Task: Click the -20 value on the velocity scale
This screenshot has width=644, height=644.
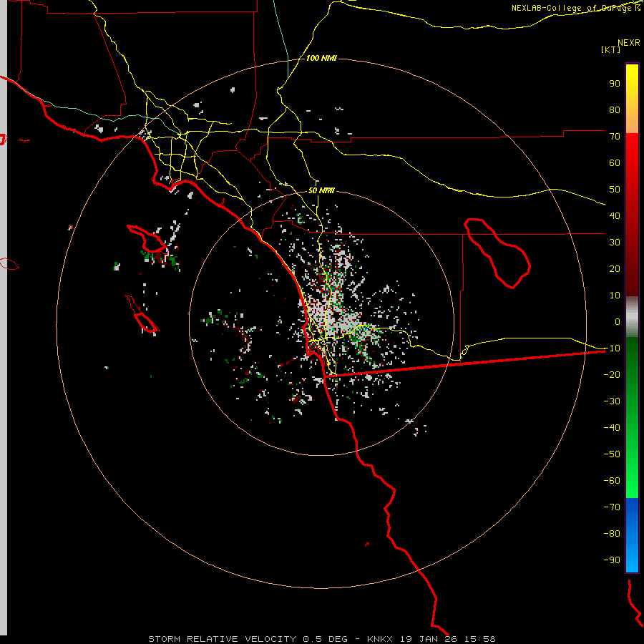Action: tap(612, 375)
